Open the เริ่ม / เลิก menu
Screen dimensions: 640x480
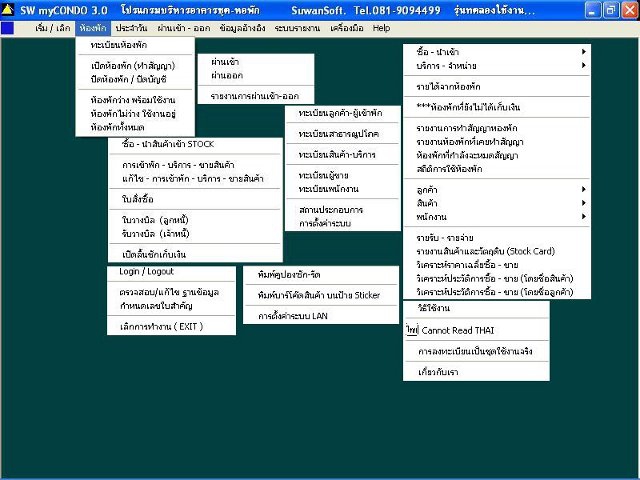pyautogui.click(x=53, y=28)
